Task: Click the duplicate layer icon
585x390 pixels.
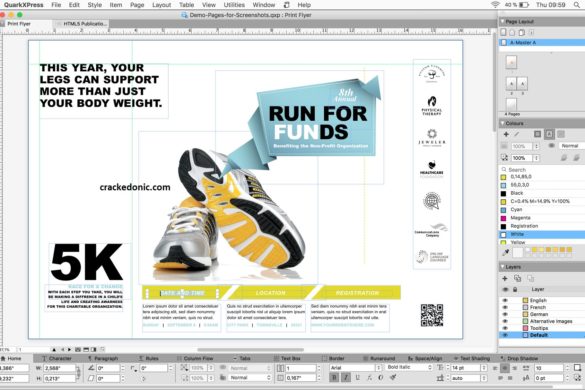Action: tap(517, 278)
